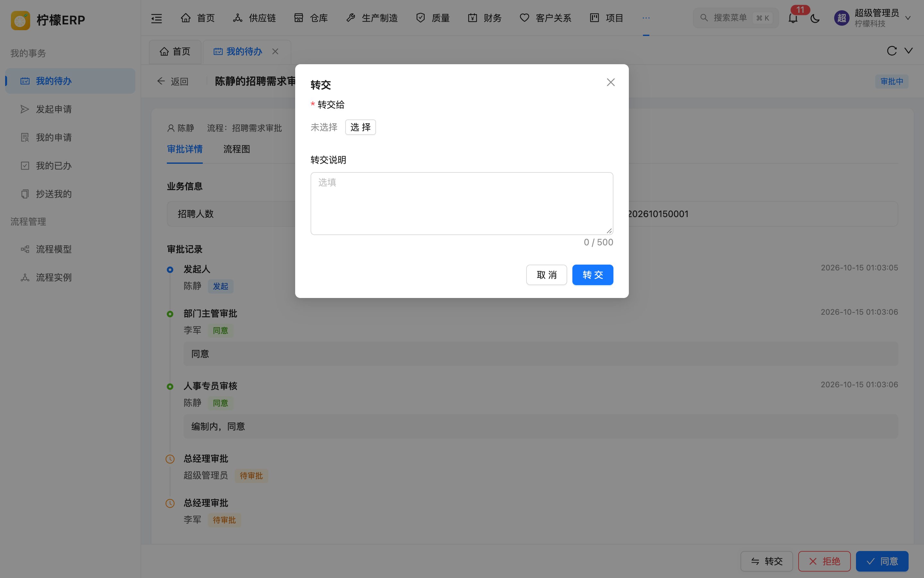The width and height of the screenshot is (924, 578).
Task: Click the 审批中 status tag
Action: pyautogui.click(x=892, y=82)
